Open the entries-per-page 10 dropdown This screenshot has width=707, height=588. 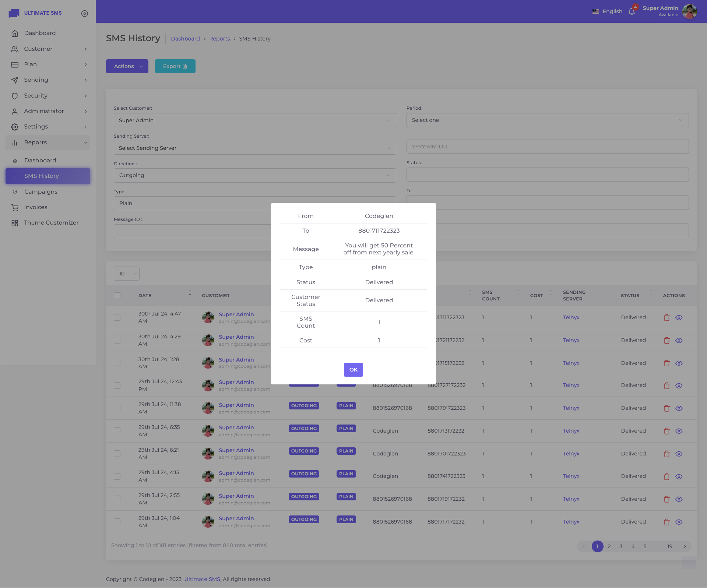[126, 274]
